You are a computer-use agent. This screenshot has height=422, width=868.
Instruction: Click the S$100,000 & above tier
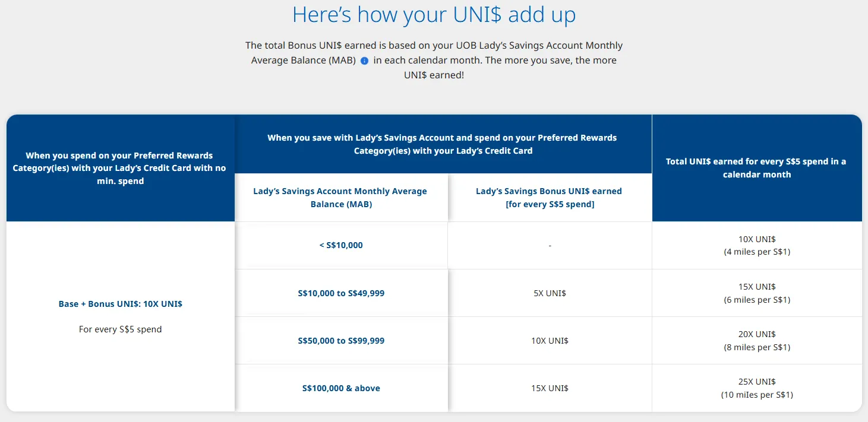[341, 388]
